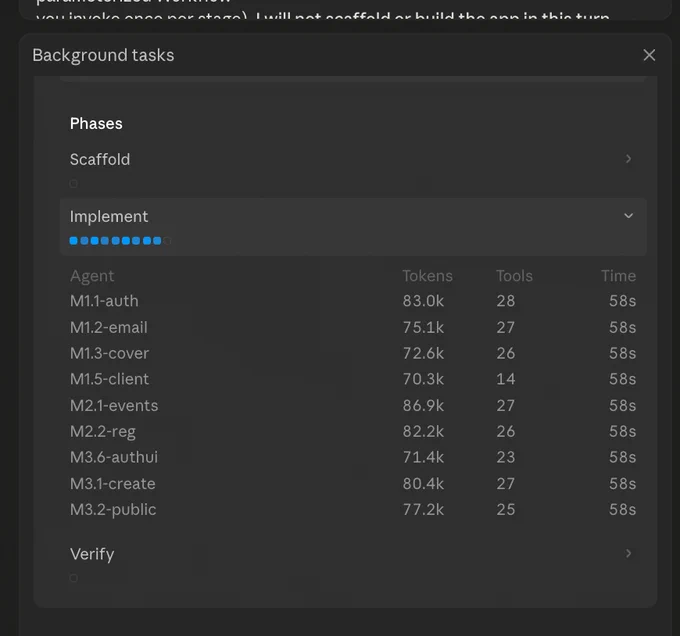Click the Time column header
The image size is (680, 636).
tap(618, 276)
